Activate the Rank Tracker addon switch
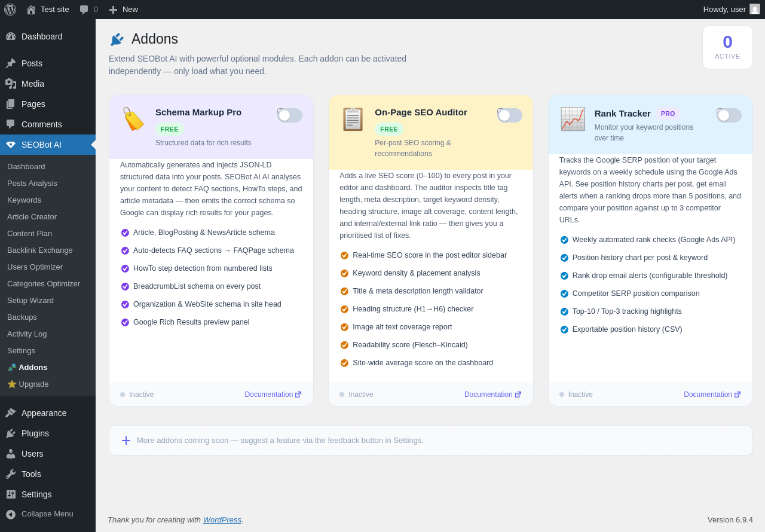 pos(729,115)
